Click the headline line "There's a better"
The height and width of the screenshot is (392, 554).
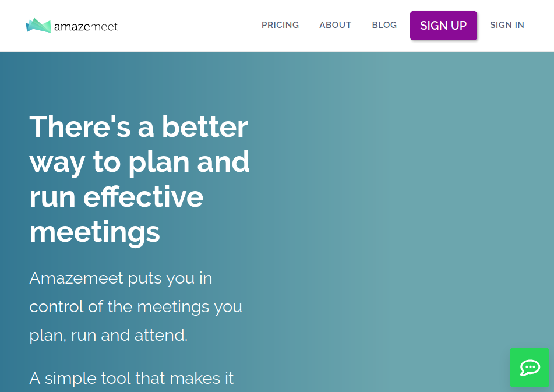click(x=139, y=126)
